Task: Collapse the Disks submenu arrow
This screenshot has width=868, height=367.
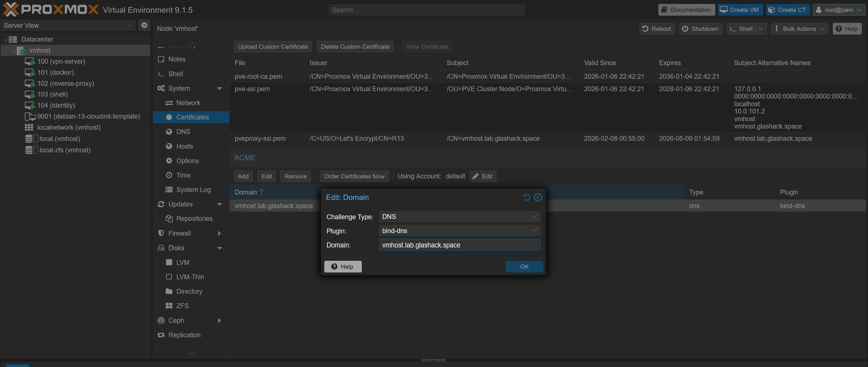Action: point(219,248)
